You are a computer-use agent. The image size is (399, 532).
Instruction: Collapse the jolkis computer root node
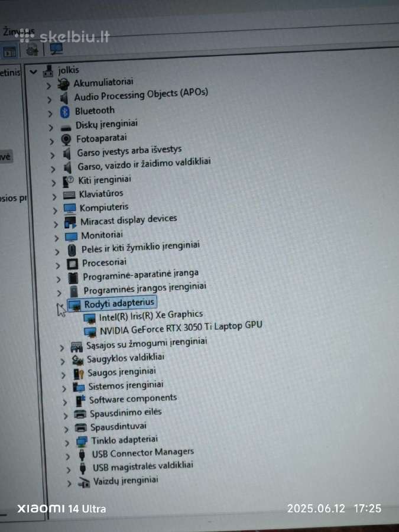(33, 72)
